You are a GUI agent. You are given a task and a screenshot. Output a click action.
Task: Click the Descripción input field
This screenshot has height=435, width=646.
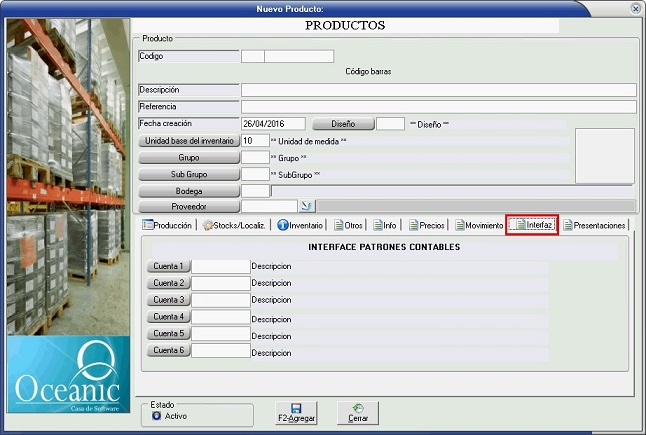438,90
